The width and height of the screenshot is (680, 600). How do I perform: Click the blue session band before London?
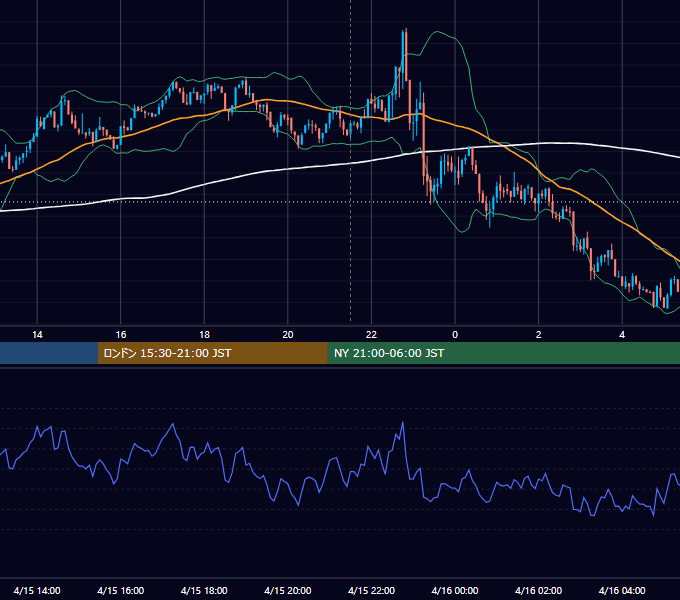[x=49, y=353]
